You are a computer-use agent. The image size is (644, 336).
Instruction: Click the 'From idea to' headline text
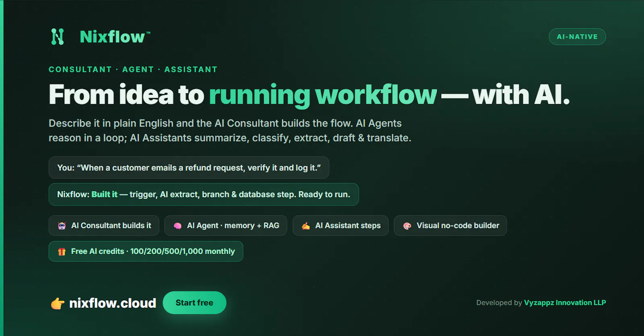tap(126, 95)
